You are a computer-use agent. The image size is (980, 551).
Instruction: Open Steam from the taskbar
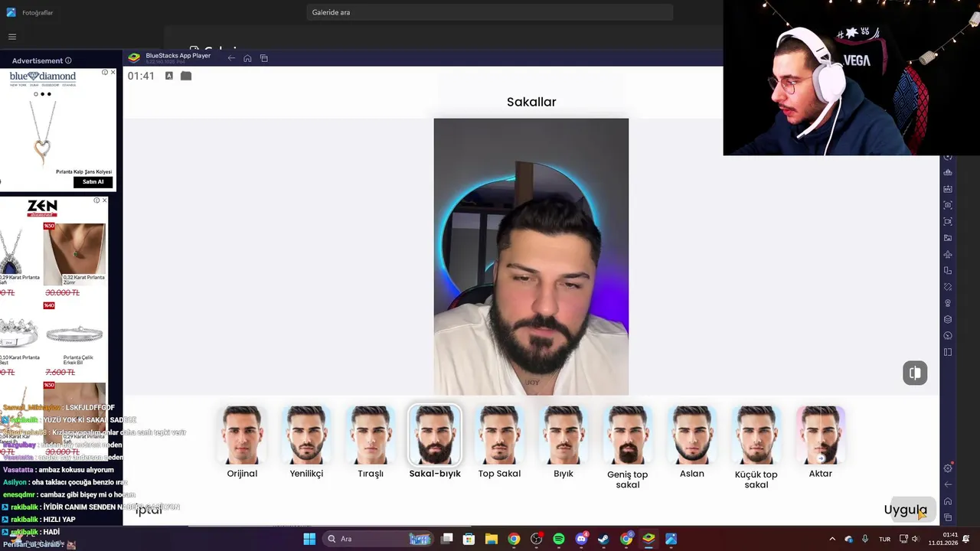pos(603,539)
